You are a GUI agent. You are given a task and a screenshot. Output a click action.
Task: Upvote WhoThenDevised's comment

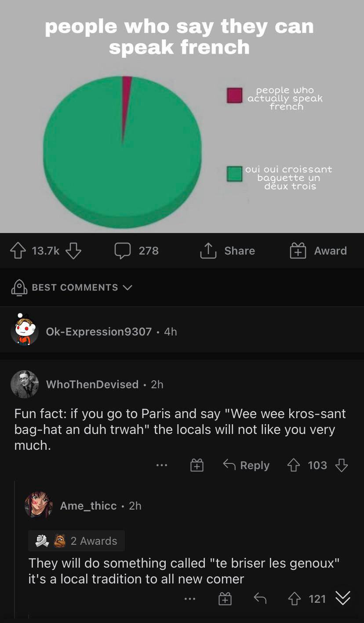click(x=294, y=465)
